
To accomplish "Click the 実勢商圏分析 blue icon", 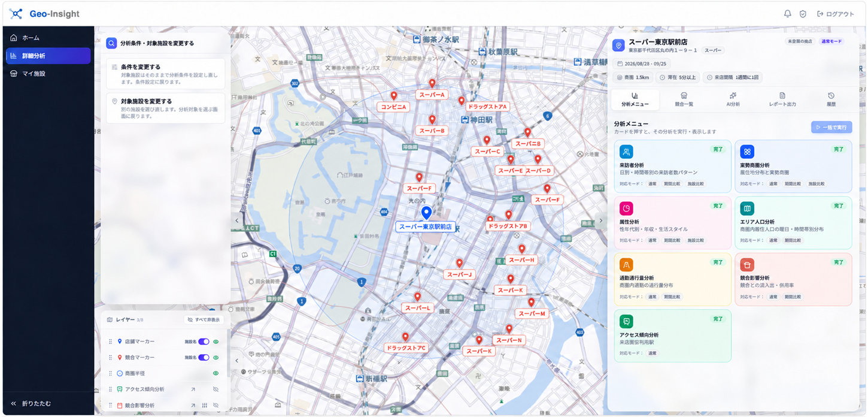I will (746, 152).
